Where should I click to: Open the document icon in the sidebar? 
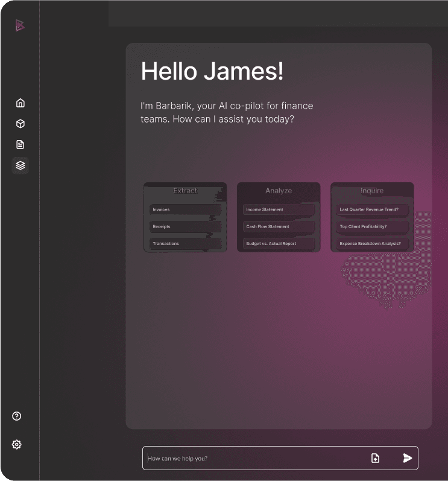point(21,144)
